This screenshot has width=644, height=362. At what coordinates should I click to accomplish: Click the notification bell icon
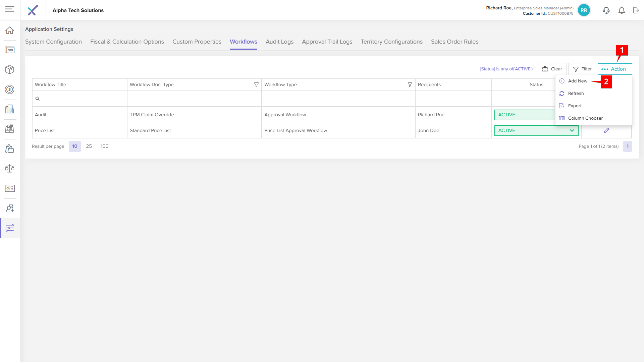tap(622, 10)
